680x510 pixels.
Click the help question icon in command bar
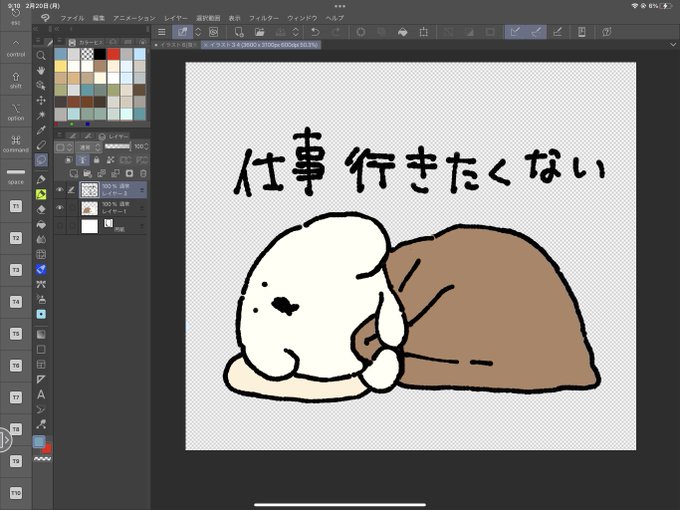(607, 32)
